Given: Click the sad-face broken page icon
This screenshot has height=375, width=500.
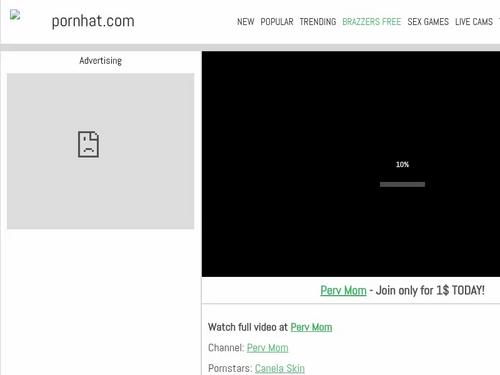Looking at the screenshot, I should [88, 144].
